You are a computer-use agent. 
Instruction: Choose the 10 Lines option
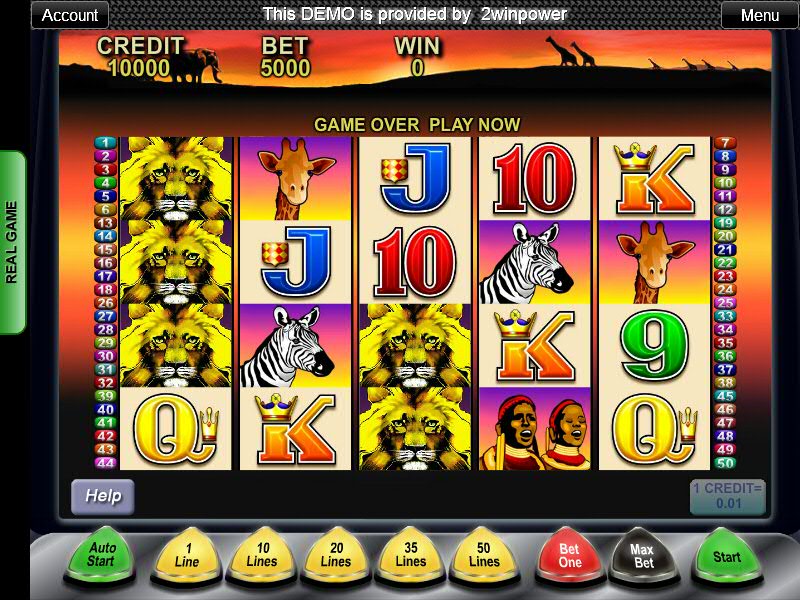pyautogui.click(x=262, y=557)
